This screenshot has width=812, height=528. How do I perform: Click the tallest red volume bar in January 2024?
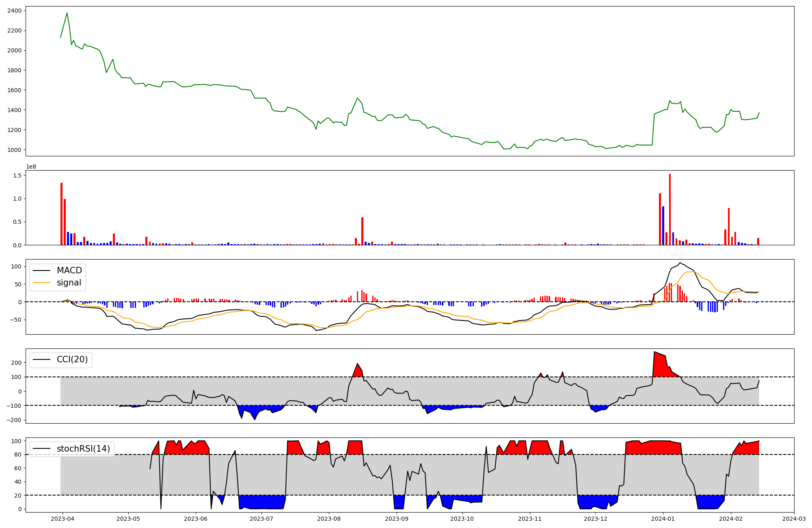(x=669, y=209)
